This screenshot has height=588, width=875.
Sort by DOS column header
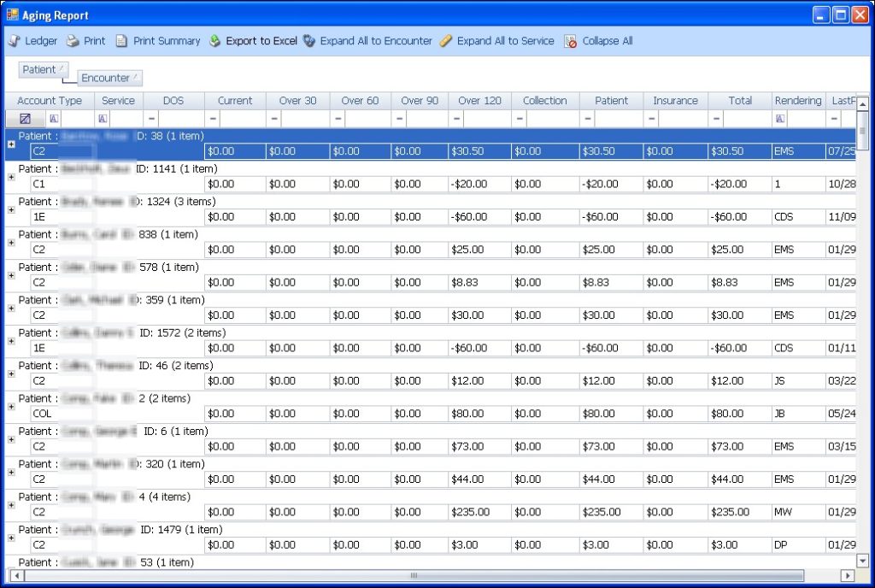click(x=173, y=100)
